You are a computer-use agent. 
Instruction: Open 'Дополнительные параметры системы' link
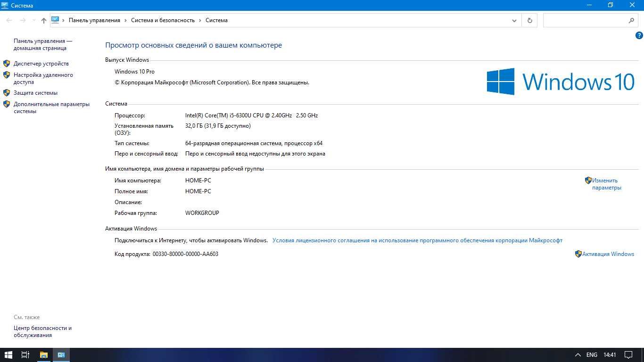coord(51,107)
